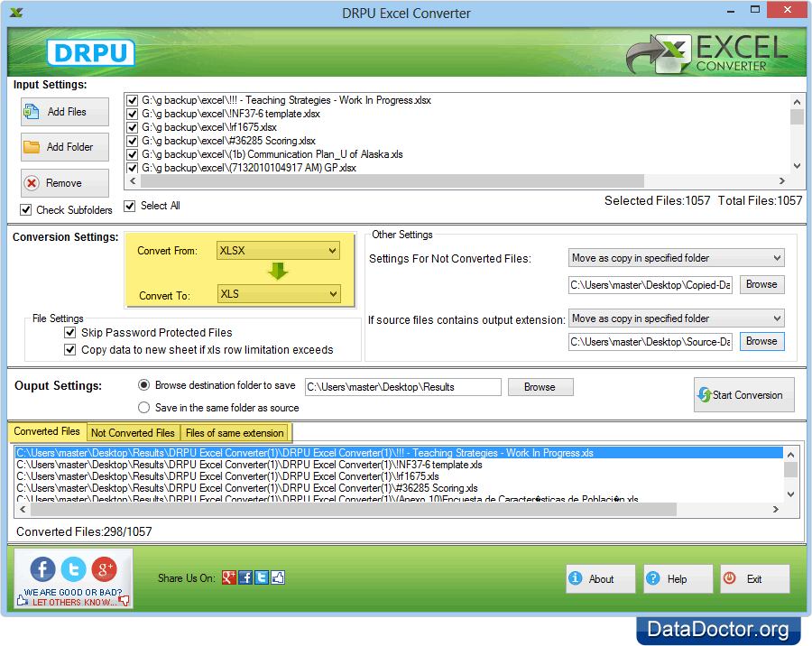This screenshot has height=646, width=812.
Task: Select the Teaching Strategies .xls converted row
Action: (399, 453)
